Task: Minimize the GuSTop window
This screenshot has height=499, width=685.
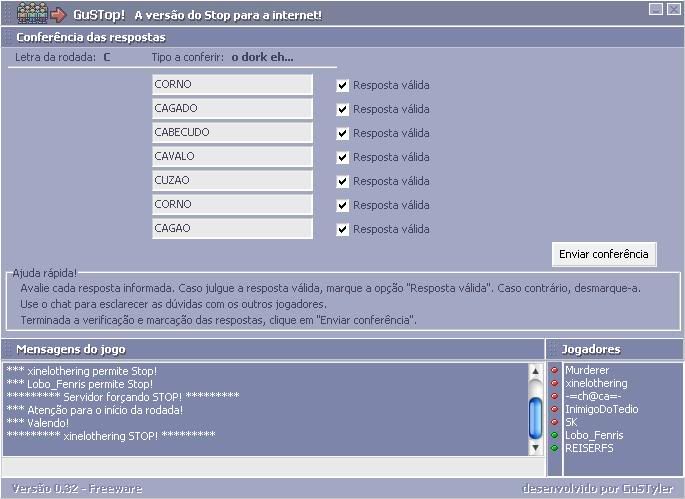Action: (656, 9)
